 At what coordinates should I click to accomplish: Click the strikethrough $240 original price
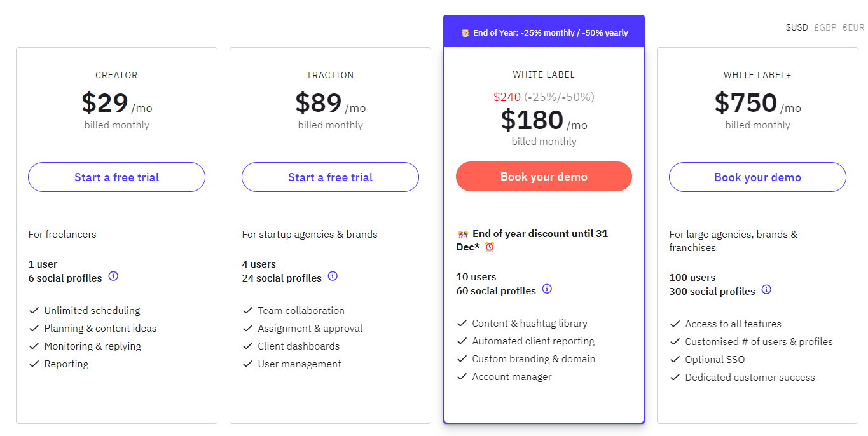tap(507, 97)
